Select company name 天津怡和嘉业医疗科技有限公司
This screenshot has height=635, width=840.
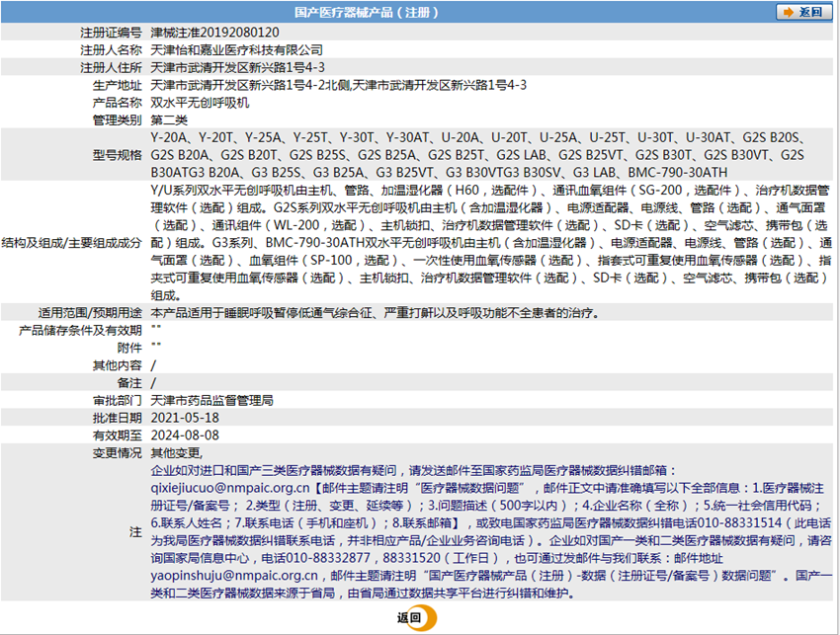pyautogui.click(x=237, y=49)
